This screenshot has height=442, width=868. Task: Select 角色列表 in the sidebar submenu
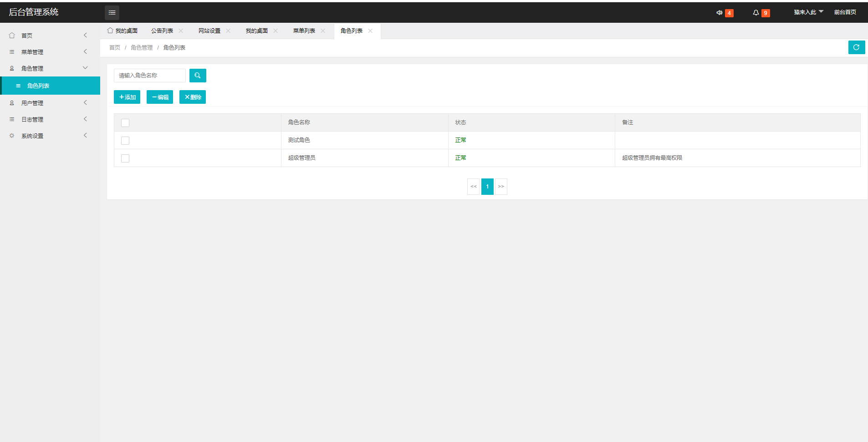tap(50, 86)
